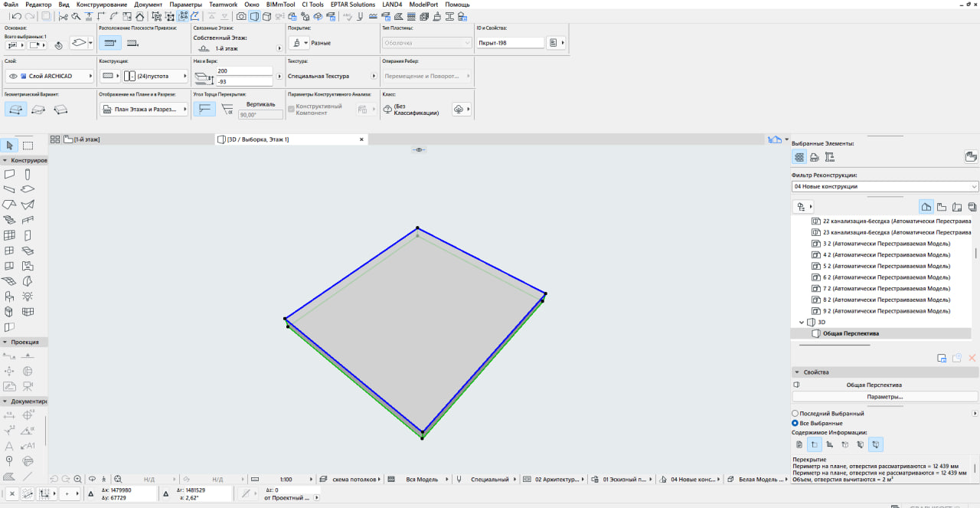Expand 'Специальная Текстура' arrow
Screen dimensions: 980x508
click(374, 76)
